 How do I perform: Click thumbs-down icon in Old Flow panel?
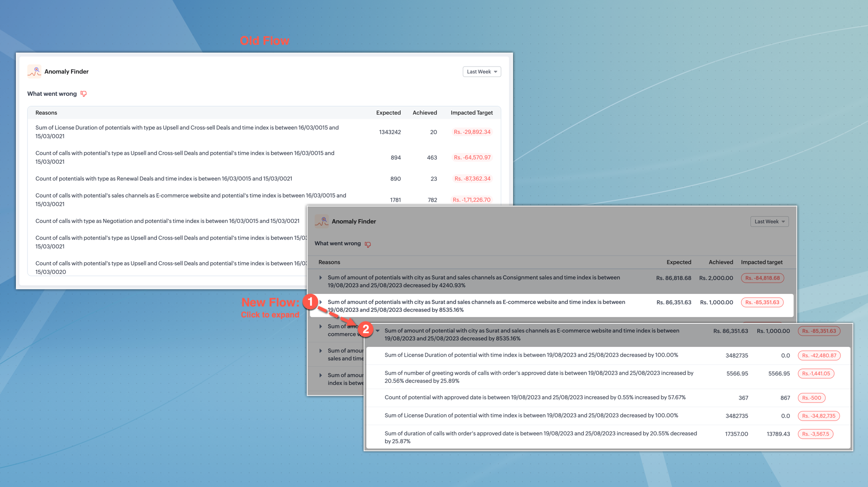[84, 94]
